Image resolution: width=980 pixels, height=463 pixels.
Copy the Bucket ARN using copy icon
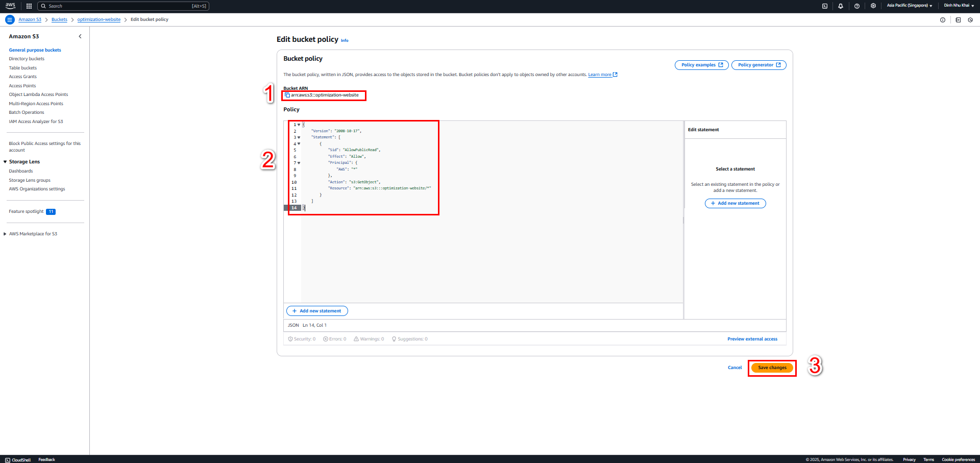[287, 95]
